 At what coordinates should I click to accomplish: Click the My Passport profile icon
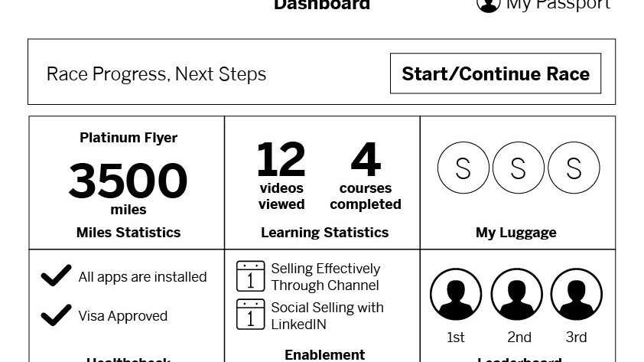(488, 5)
